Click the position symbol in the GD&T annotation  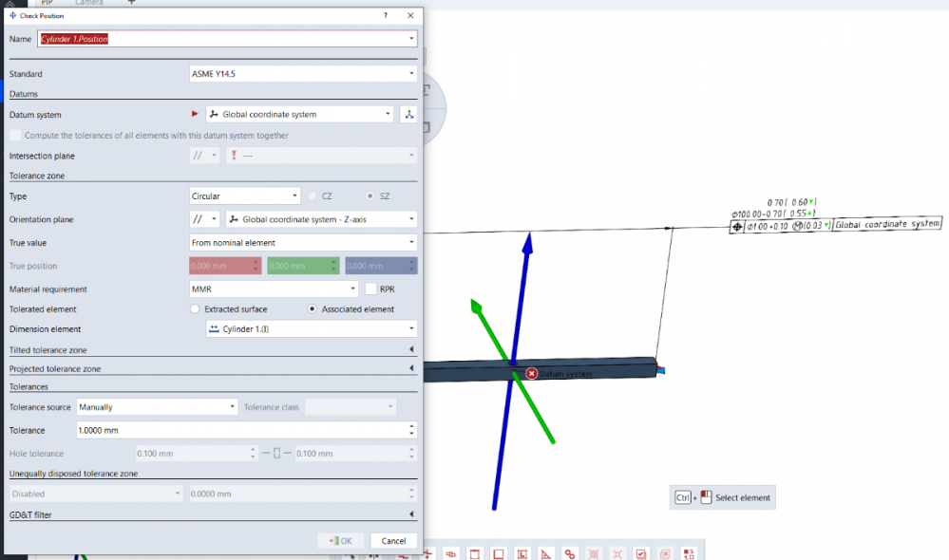coord(737,226)
